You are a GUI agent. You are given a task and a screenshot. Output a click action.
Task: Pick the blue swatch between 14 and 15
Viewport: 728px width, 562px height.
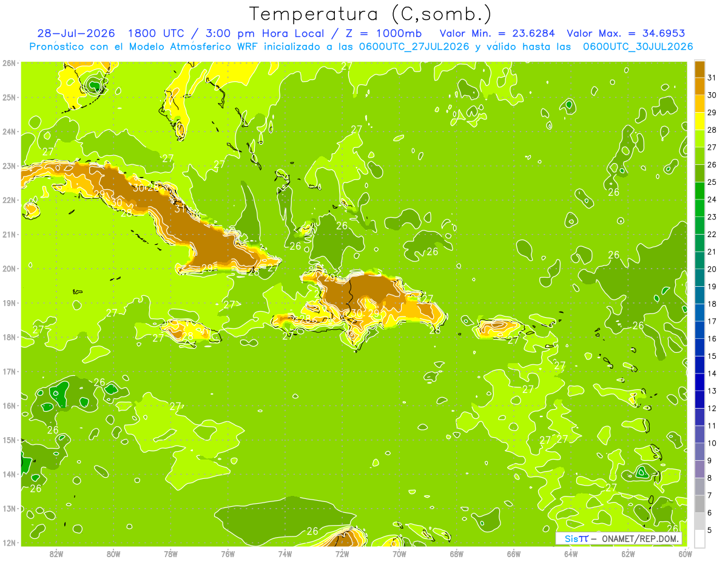tap(700, 365)
